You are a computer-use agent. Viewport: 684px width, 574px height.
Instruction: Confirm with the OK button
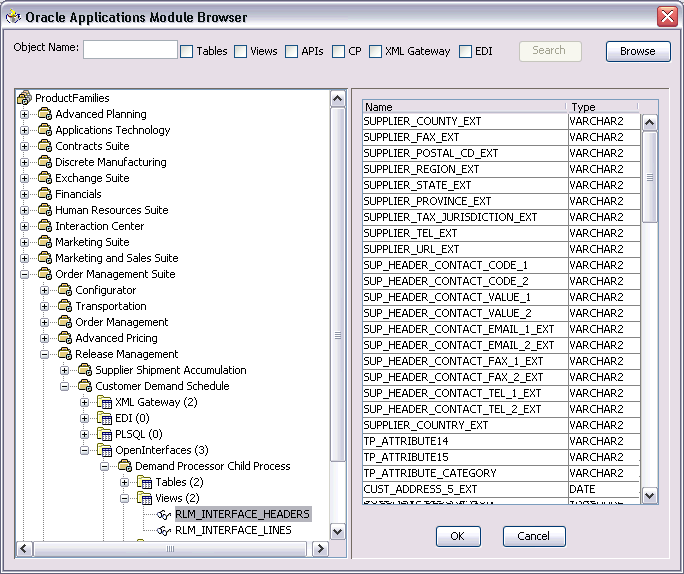(458, 536)
